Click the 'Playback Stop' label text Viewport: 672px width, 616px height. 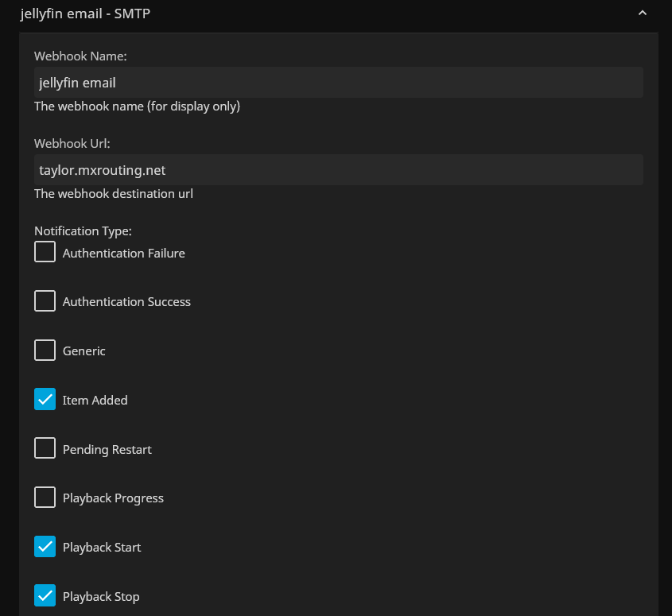tap(101, 596)
